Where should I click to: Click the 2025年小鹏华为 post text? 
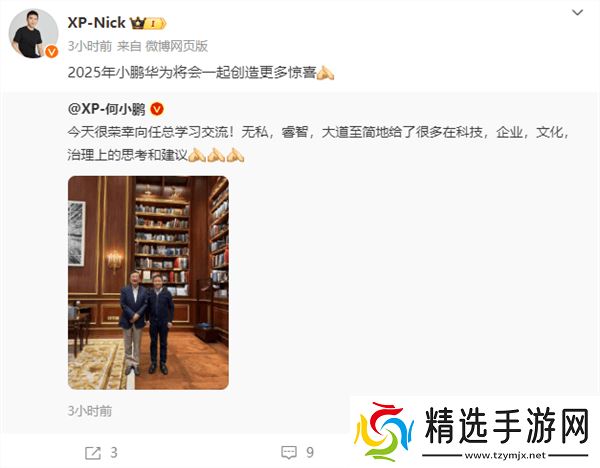[x=192, y=72]
